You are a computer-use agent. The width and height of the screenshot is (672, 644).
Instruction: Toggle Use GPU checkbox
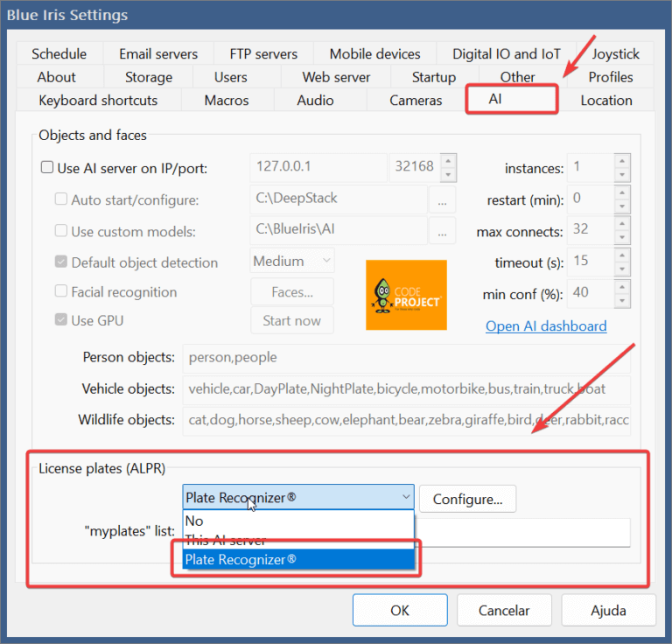click(61, 319)
